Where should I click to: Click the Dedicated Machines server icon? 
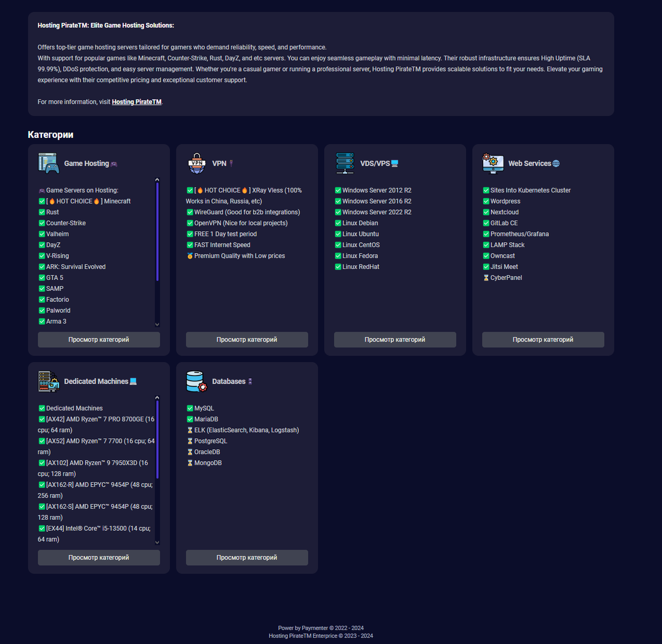[x=49, y=381]
